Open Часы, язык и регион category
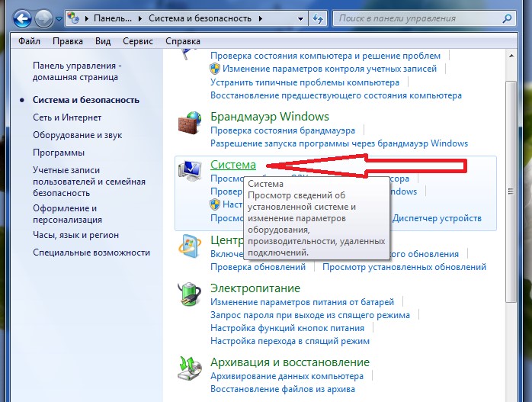 point(76,235)
